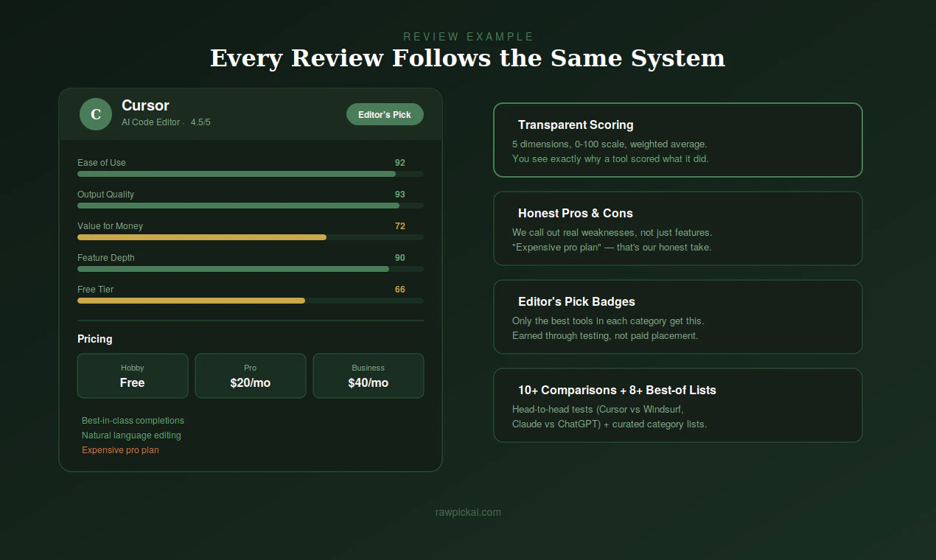Click the REVIEW EXAMPLE label
Image resolution: width=936 pixels, height=560 pixels.
click(468, 37)
